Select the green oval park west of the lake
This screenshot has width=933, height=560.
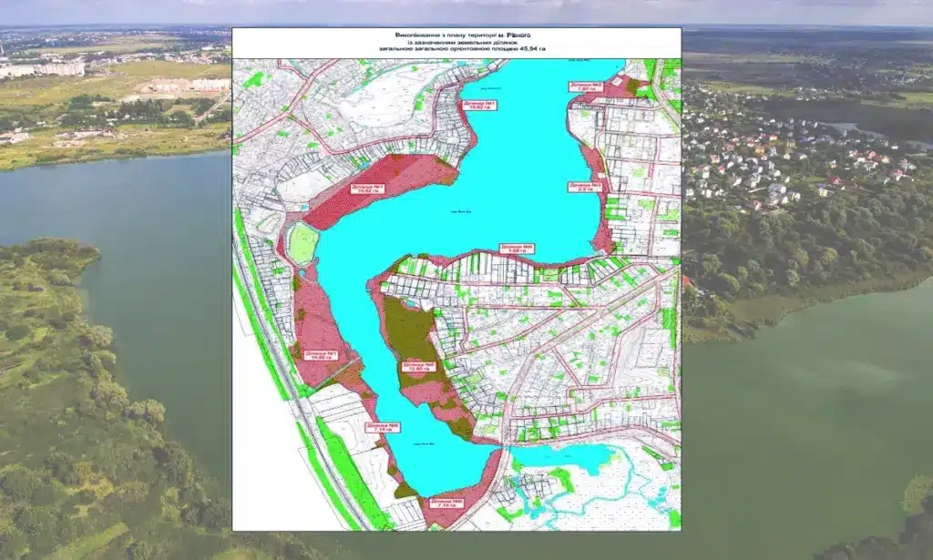(x=302, y=243)
